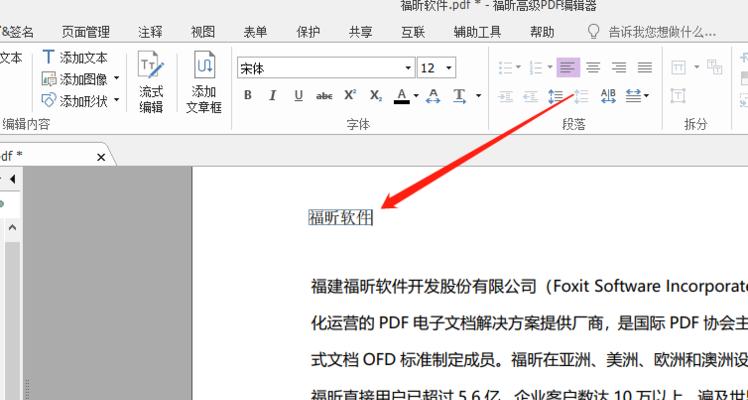Click the 福昕软件 title text box
This screenshot has width=748, height=400.
coord(341,217)
